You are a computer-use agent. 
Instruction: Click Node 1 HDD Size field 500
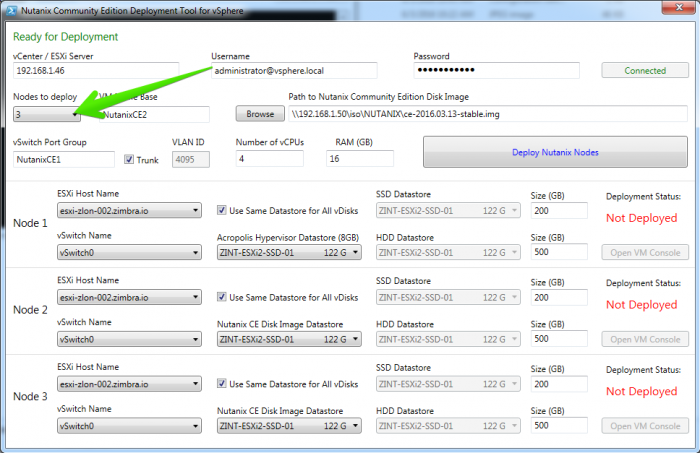(559, 252)
